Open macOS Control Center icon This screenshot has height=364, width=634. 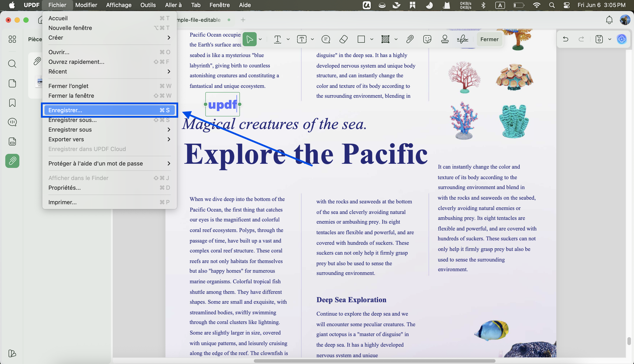coord(566,5)
